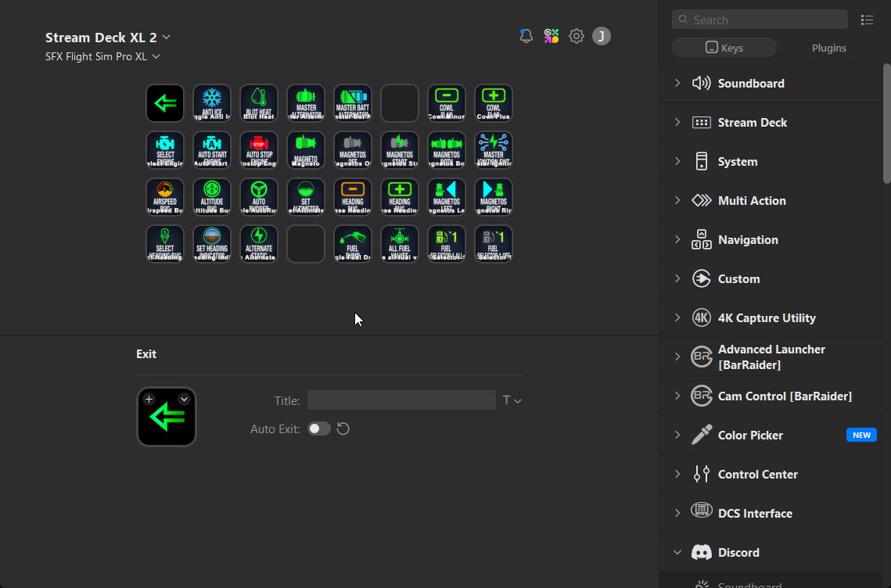Reset Auto Exit with the revert arrow
This screenshot has height=588, width=891.
click(343, 428)
